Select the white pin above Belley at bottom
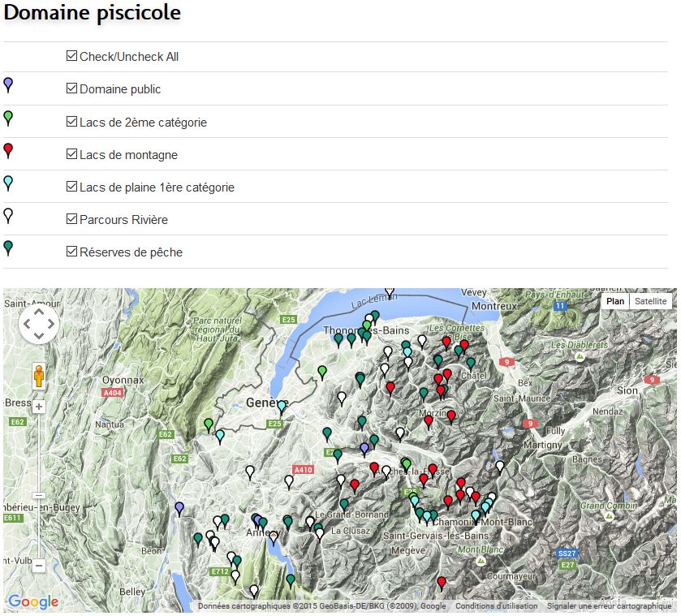Viewport: 681px width, 616px height. click(254, 591)
